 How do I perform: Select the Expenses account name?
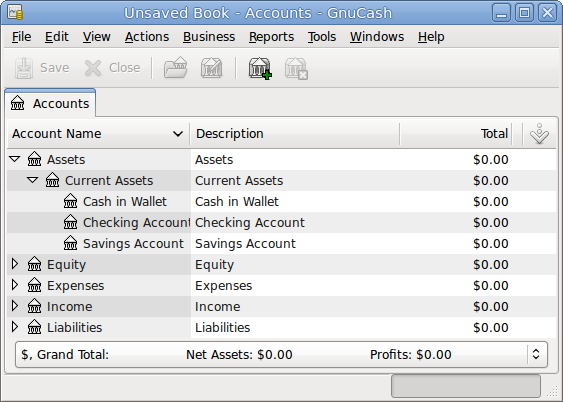(75, 286)
